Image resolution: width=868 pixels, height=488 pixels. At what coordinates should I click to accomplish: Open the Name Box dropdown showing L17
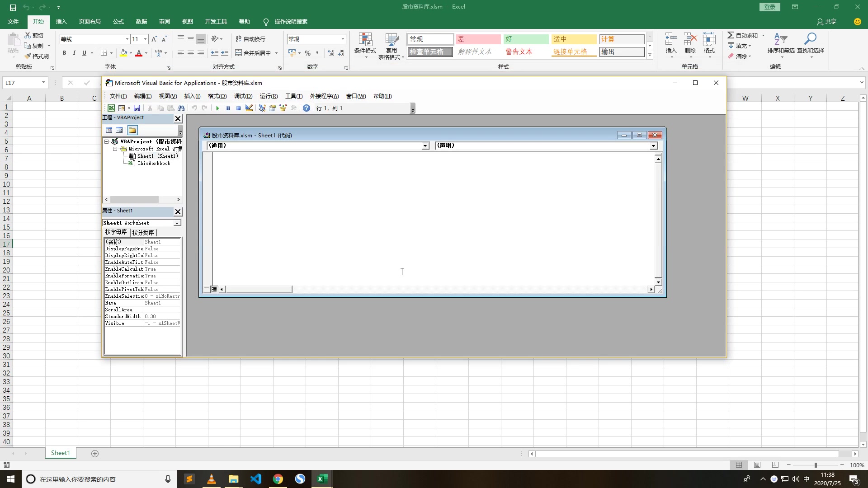click(43, 83)
